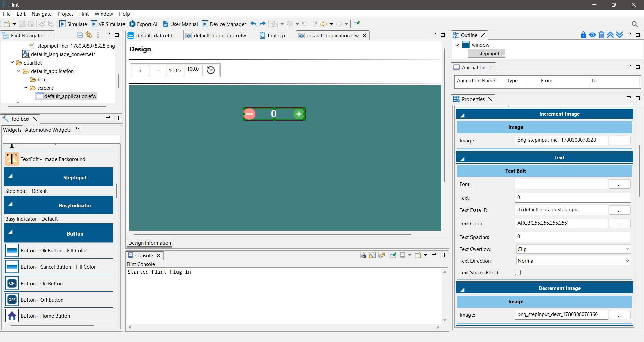Image resolution: width=644 pixels, height=342 pixels.
Task: Open the Text Color picker button
Action: click(620, 223)
